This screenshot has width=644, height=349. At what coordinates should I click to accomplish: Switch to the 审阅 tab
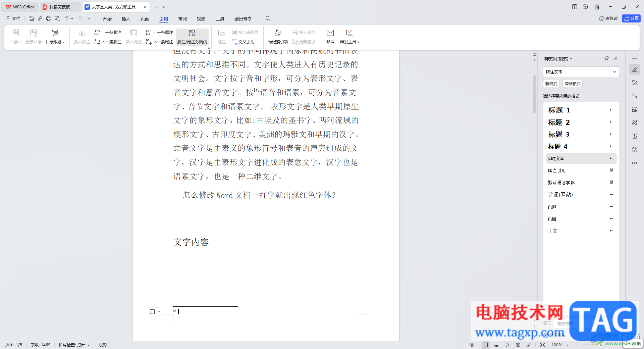[182, 19]
